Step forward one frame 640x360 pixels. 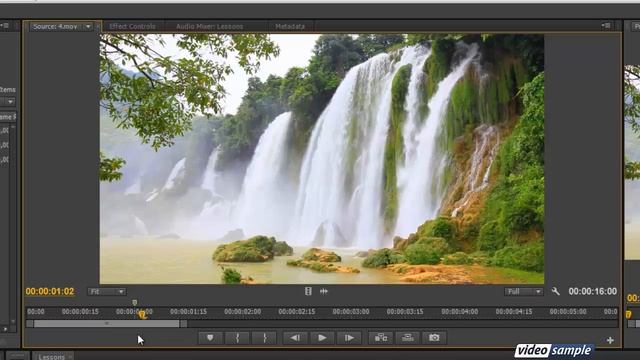349,338
